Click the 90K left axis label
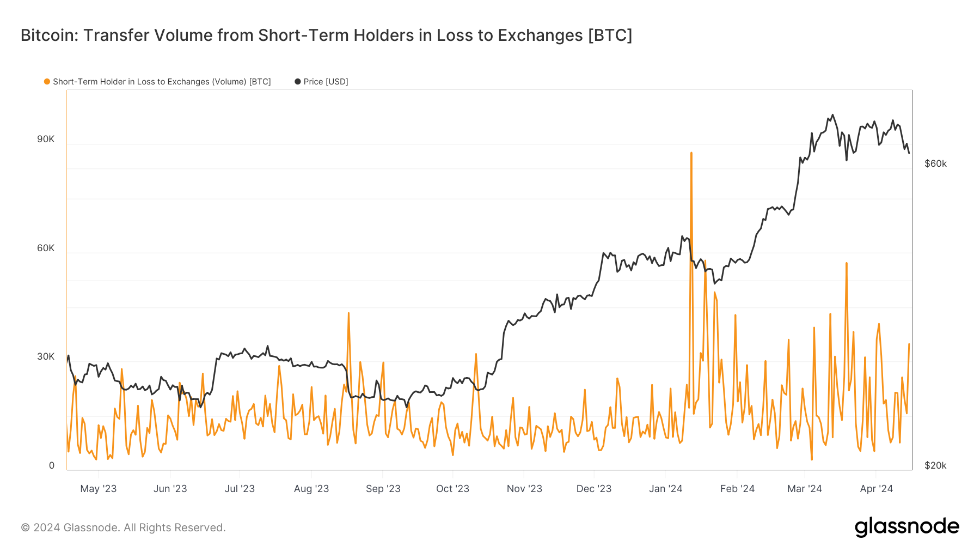Viewport: 980px width, 552px height. (x=46, y=139)
